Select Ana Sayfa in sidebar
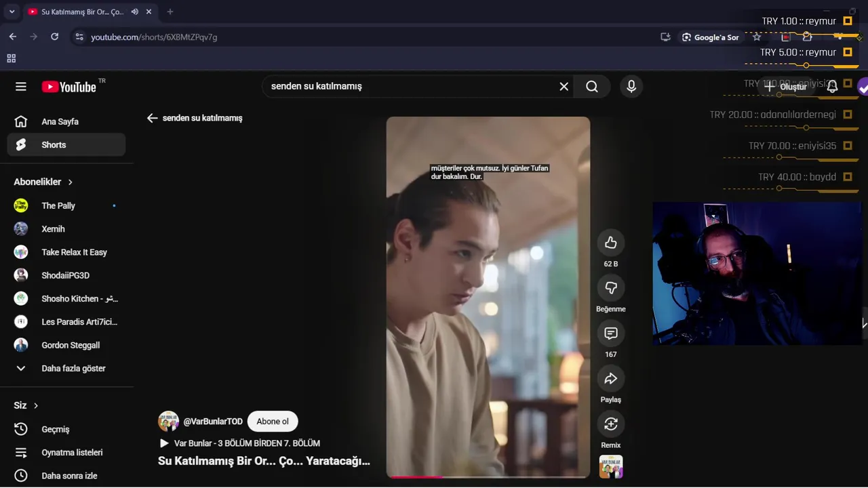 click(x=66, y=122)
